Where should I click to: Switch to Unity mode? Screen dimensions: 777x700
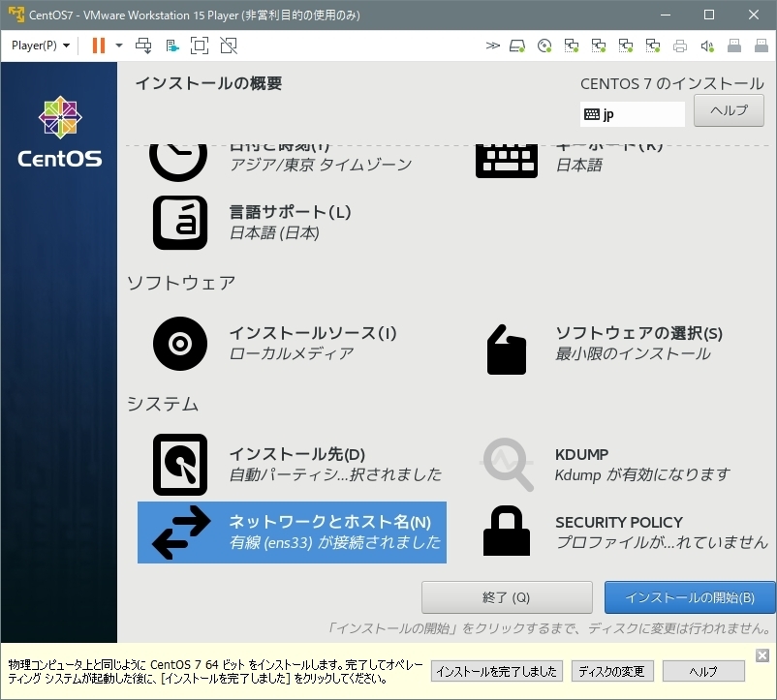[229, 46]
